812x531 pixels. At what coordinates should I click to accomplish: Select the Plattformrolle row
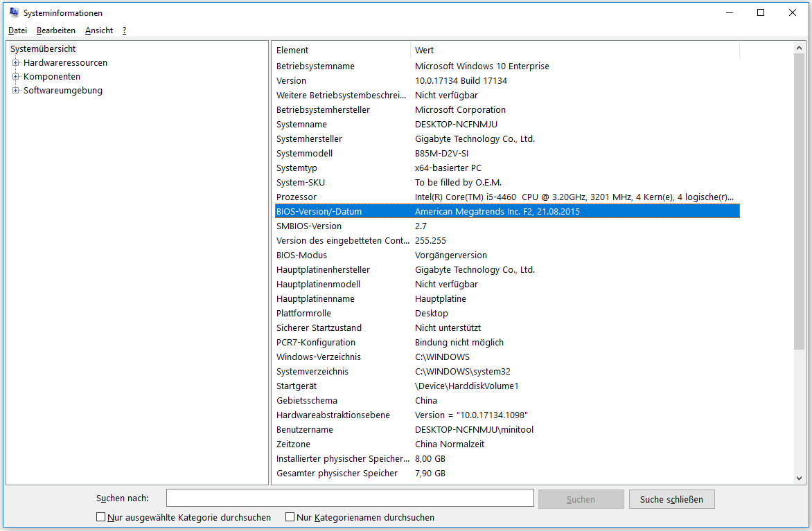click(x=507, y=313)
